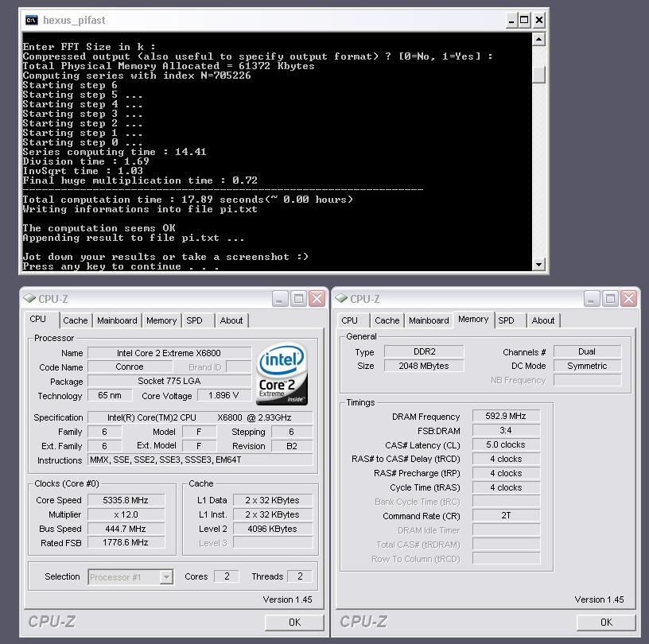Click the CPU-Z logo icon in right window title bar
649x644 pixels.
[x=341, y=298]
